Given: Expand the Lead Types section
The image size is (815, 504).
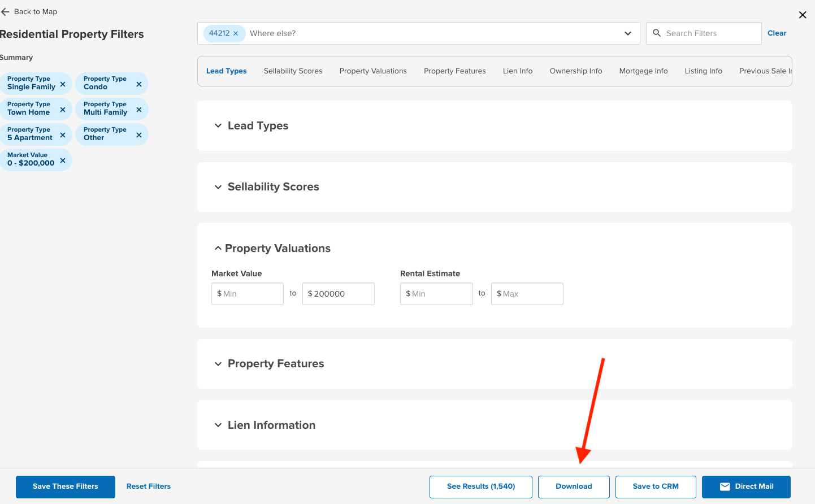Looking at the screenshot, I should (218, 126).
